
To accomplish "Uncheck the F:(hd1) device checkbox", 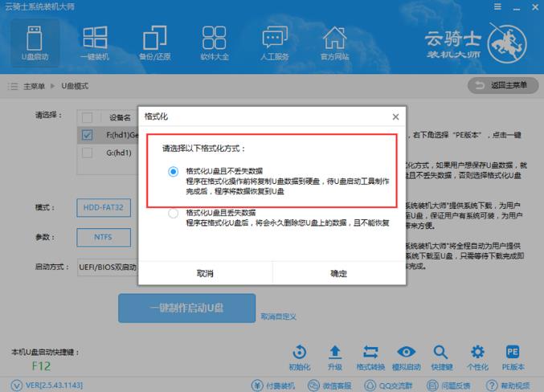I will (87, 135).
